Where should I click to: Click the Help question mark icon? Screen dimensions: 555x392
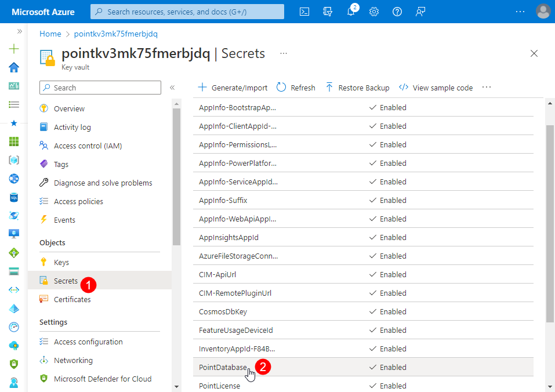(x=397, y=12)
